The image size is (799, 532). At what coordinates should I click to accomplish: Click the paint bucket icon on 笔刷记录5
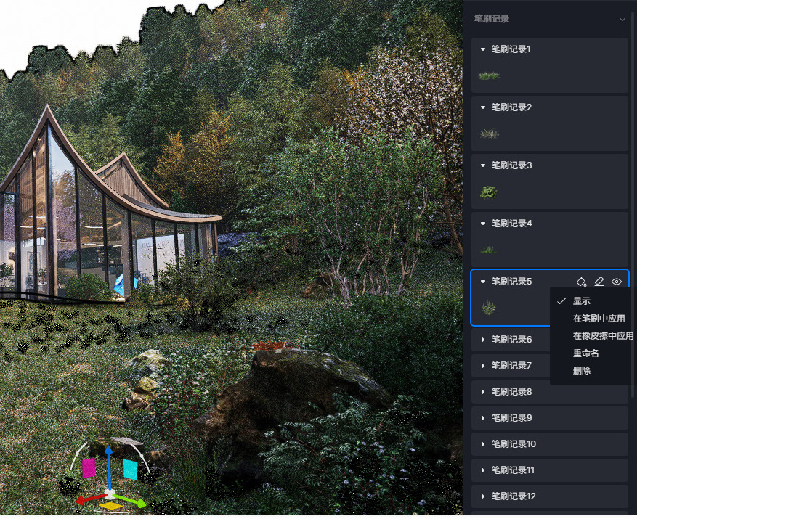coord(581,282)
